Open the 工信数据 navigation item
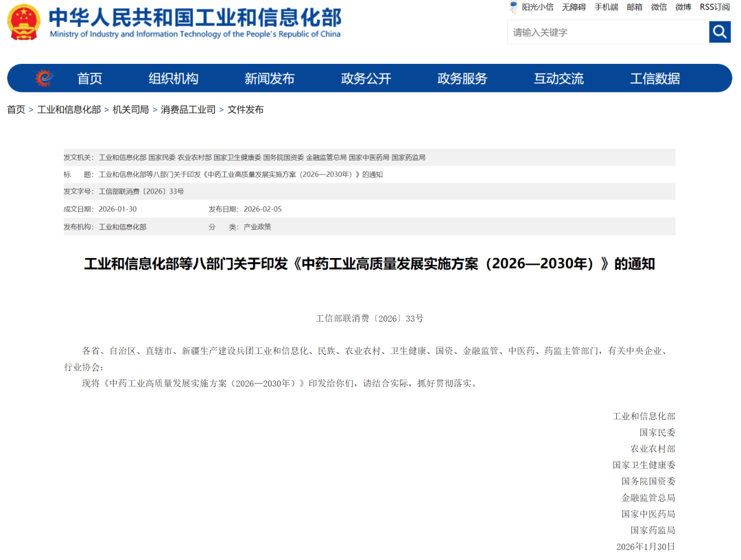 [x=655, y=78]
